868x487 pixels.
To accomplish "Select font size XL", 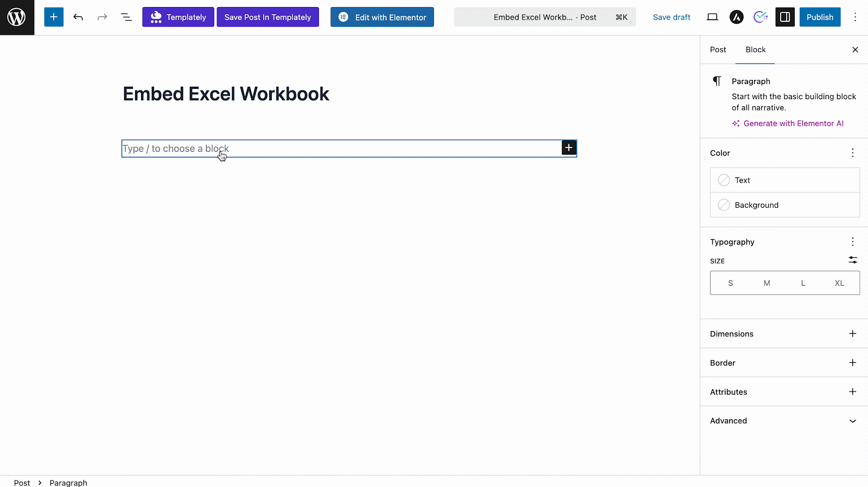I will (x=839, y=283).
